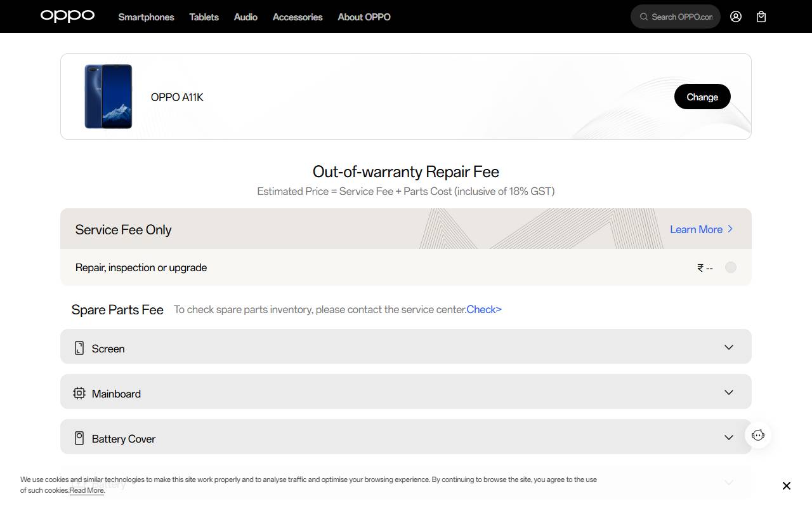Open the shopping bag icon
Image resolution: width=812 pixels, height=508 pixels.
click(x=761, y=17)
